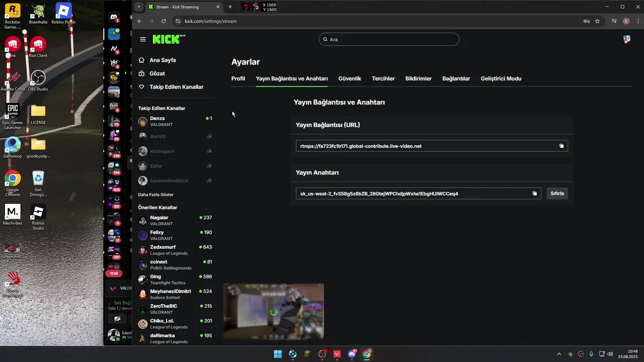The height and width of the screenshot is (362, 644).
Task: Open Gözat in the sidebar
Action: coord(157,73)
